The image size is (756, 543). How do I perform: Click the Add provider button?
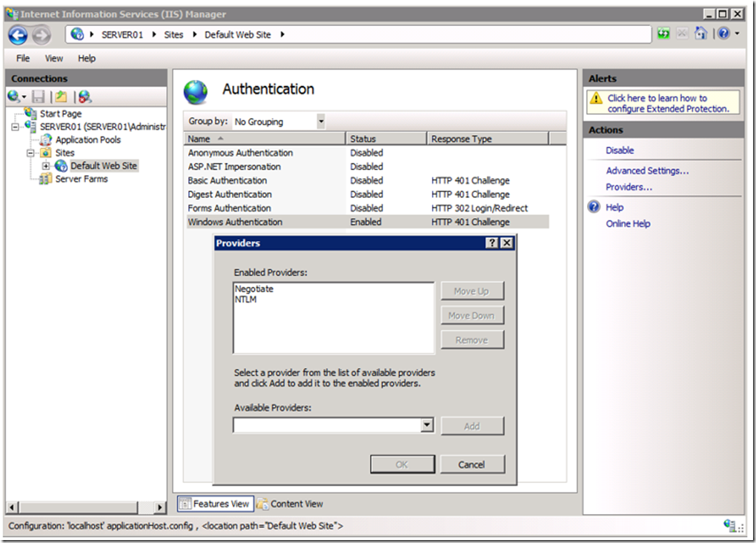tap(472, 427)
